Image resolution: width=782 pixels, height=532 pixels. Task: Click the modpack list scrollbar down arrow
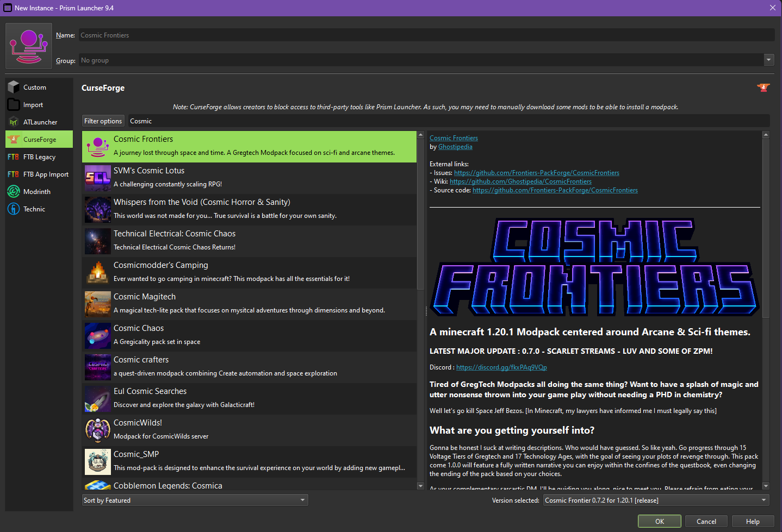pos(420,486)
